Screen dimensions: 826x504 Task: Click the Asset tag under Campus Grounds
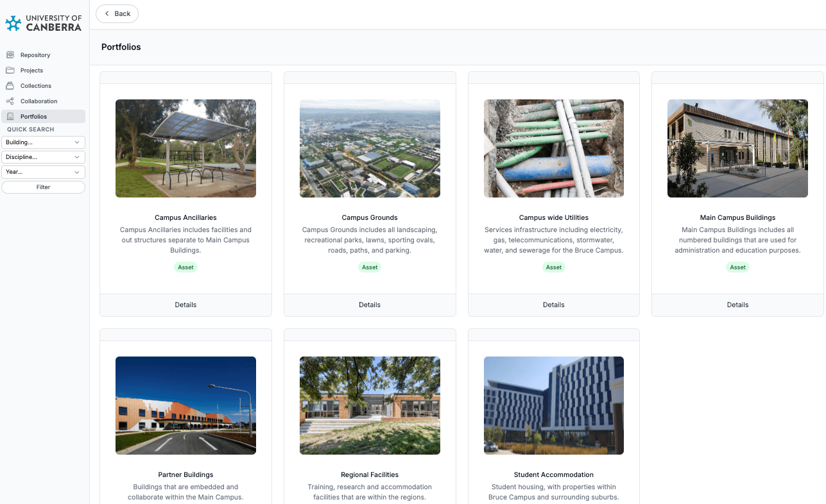[x=370, y=267]
